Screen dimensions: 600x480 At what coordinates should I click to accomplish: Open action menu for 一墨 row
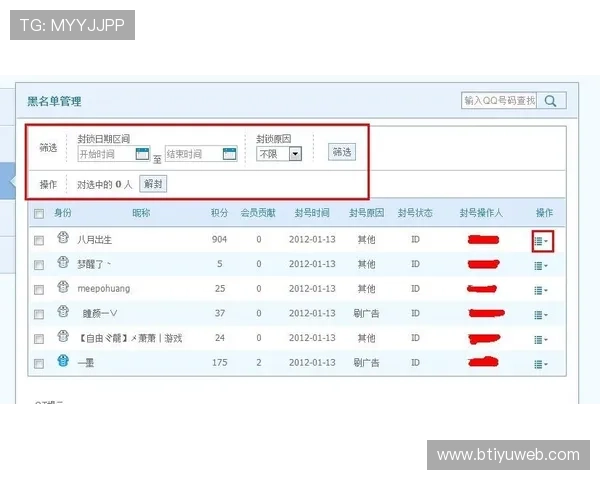point(541,364)
